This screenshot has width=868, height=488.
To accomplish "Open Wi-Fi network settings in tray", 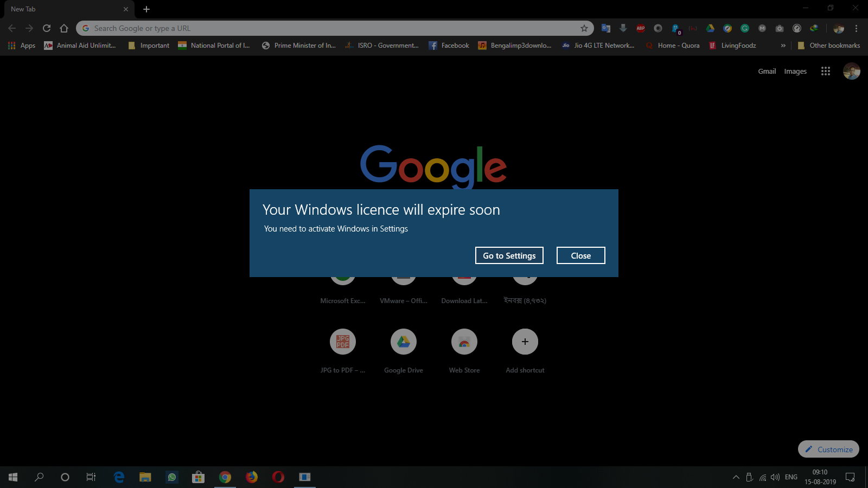I will (763, 477).
